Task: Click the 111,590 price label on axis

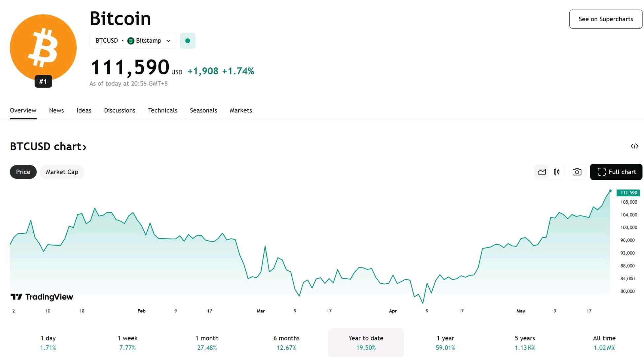Action: 628,193
